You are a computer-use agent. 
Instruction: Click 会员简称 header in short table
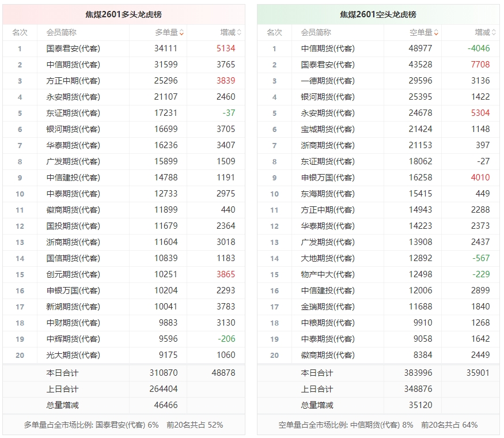316,32
